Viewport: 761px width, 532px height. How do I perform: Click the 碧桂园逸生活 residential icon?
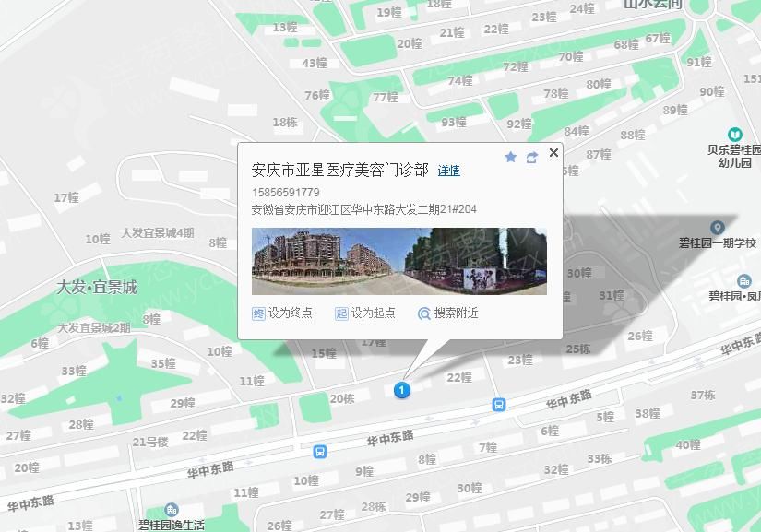(171, 510)
